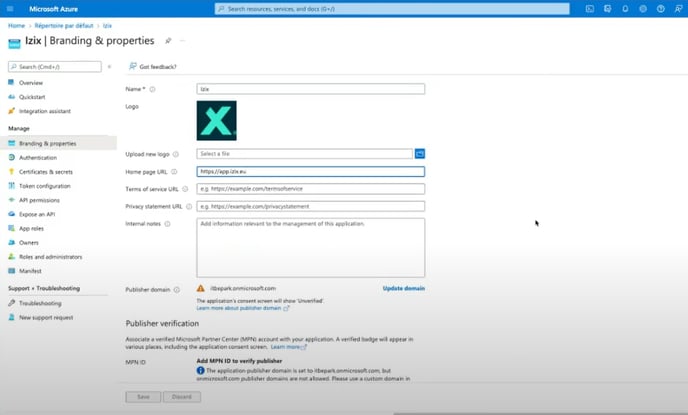Click the Discard button
688x415 pixels.
click(x=182, y=397)
